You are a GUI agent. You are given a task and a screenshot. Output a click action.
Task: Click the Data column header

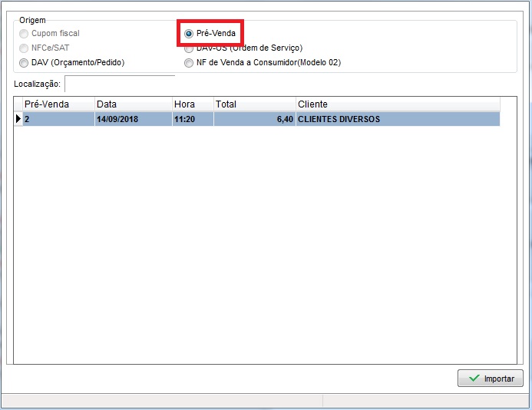(133, 104)
